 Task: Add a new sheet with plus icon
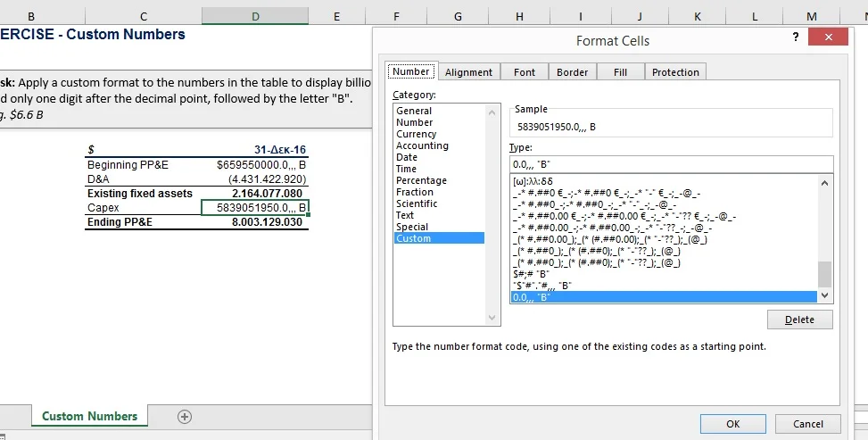click(x=185, y=416)
